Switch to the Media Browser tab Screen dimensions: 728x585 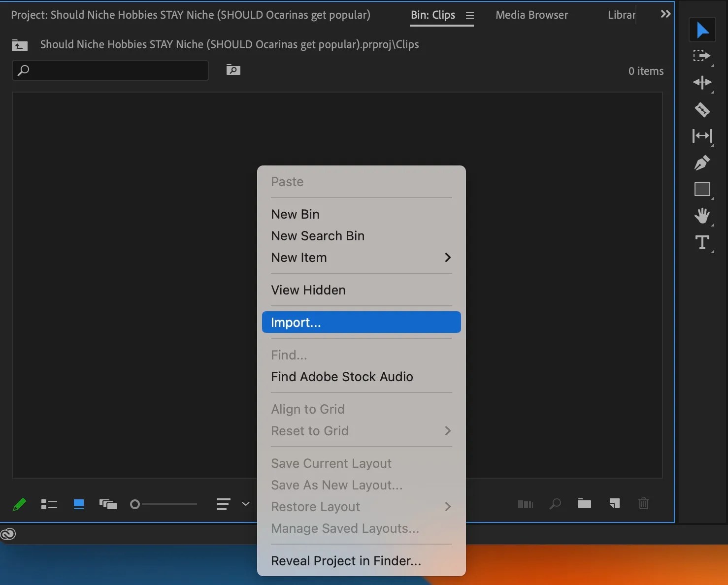click(531, 15)
